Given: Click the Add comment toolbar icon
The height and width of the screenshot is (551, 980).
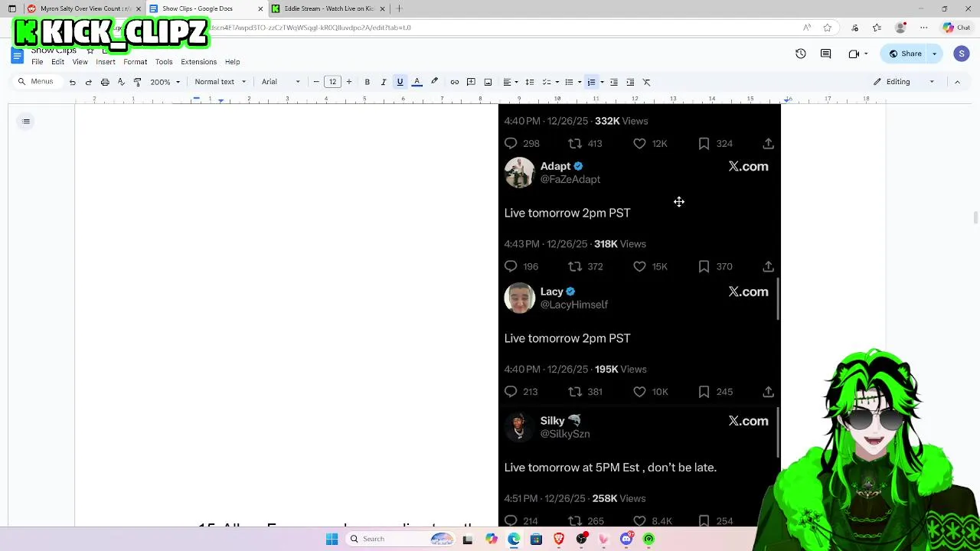Looking at the screenshot, I should (x=471, y=82).
